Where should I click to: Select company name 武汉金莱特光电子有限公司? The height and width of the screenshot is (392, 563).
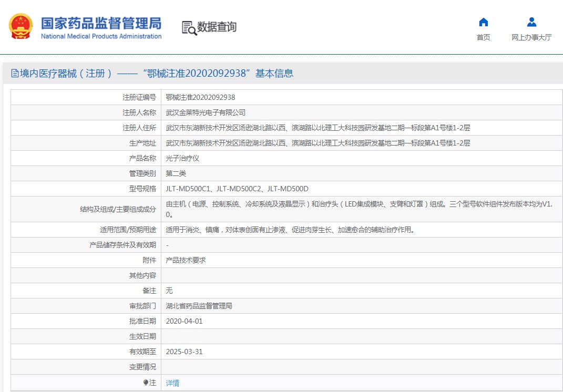pyautogui.click(x=206, y=113)
